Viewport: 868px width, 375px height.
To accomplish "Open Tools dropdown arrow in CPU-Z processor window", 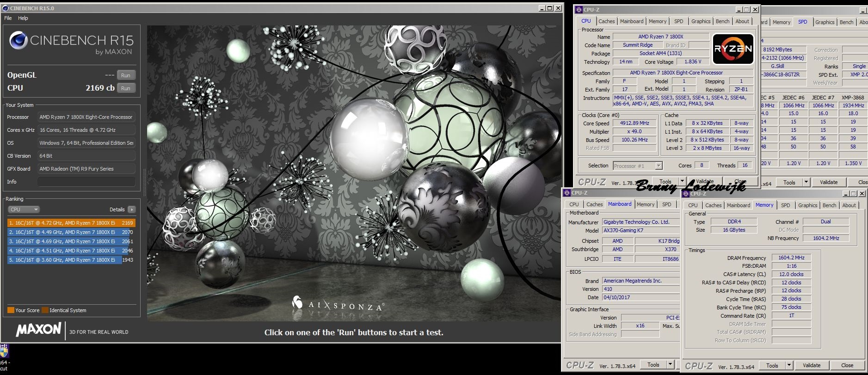I will (682, 181).
